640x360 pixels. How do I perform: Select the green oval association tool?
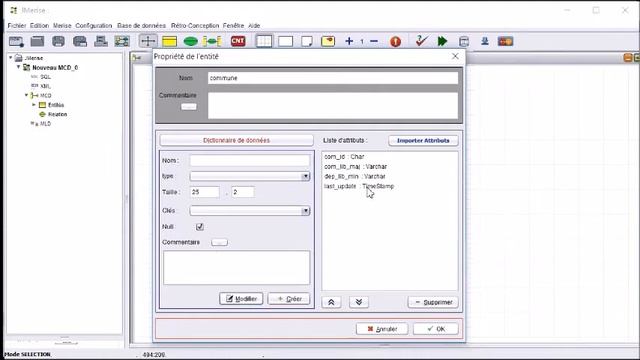click(x=191, y=41)
